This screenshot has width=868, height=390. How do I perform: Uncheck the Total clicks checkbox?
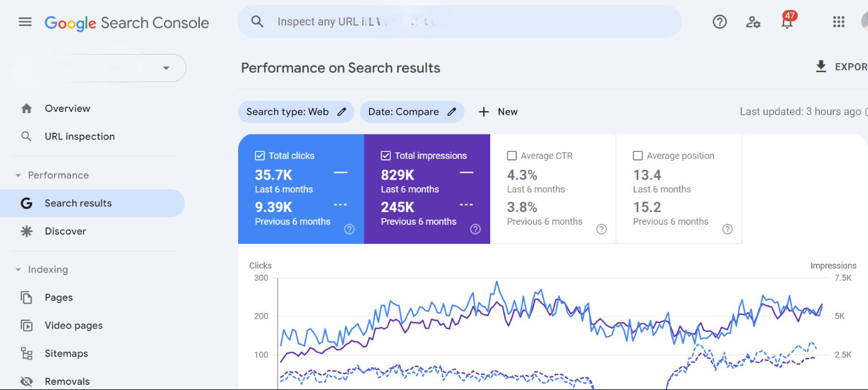pos(260,156)
